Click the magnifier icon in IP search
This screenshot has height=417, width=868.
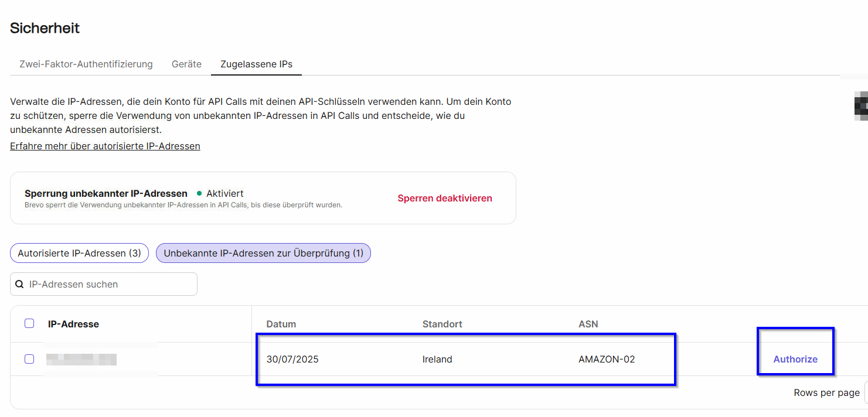click(20, 284)
